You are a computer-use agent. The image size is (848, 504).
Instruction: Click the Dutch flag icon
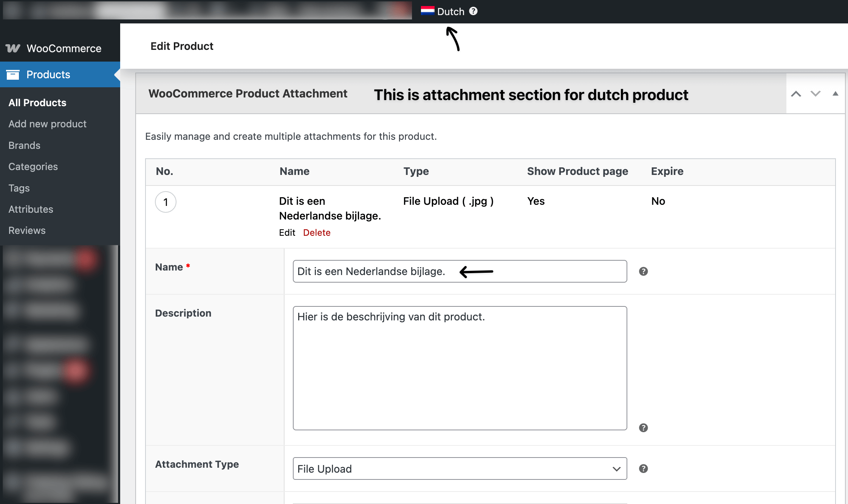coord(427,11)
